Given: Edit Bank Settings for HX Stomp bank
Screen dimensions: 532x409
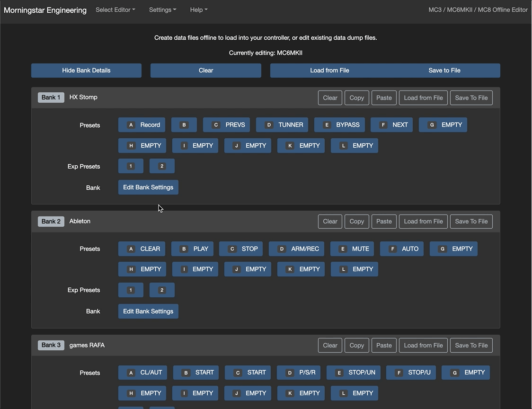Looking at the screenshot, I should point(148,187).
